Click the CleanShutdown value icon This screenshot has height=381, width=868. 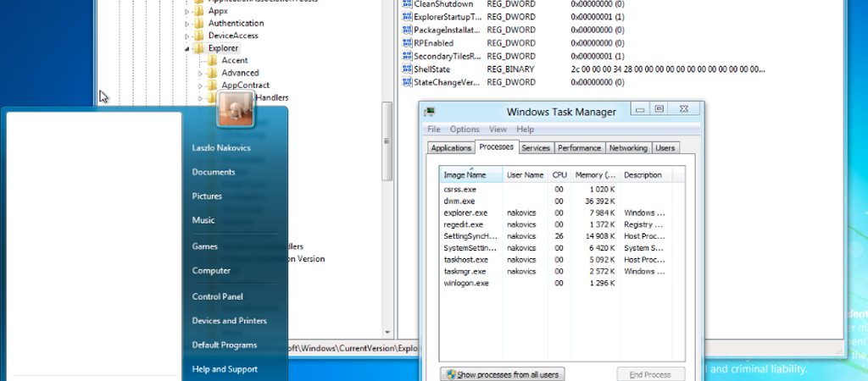[x=408, y=4]
